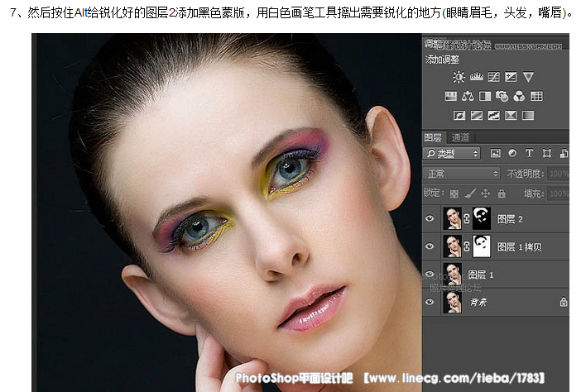
Task: Click the 填充 label
Action: pyautogui.click(x=533, y=194)
